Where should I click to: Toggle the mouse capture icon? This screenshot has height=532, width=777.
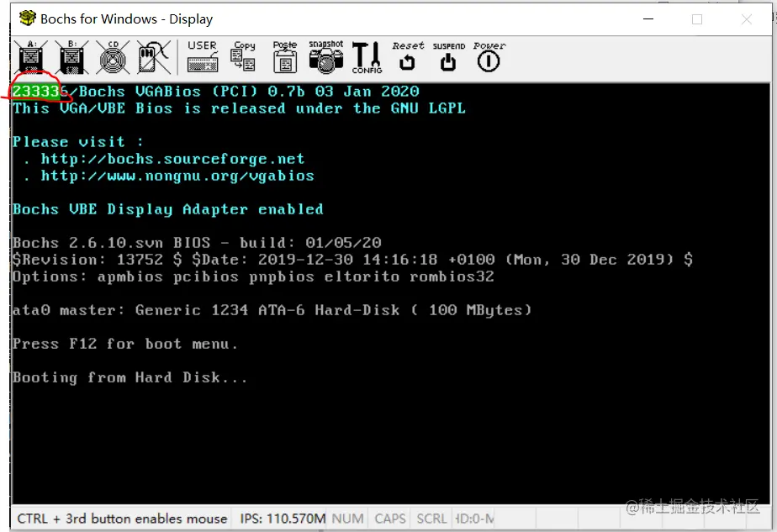[153, 57]
